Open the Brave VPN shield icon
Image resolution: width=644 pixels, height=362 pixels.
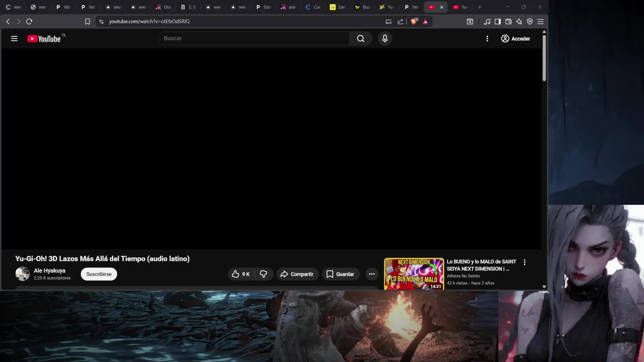pyautogui.click(x=530, y=22)
